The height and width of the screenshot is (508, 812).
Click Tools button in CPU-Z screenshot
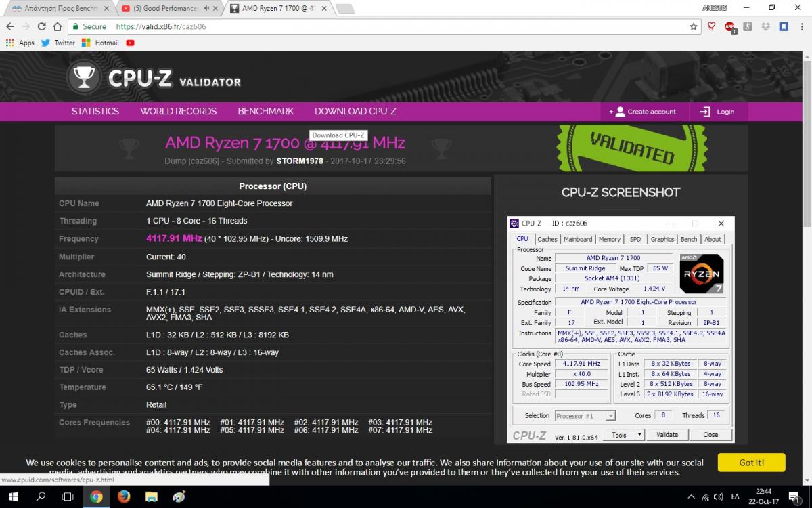coord(619,435)
